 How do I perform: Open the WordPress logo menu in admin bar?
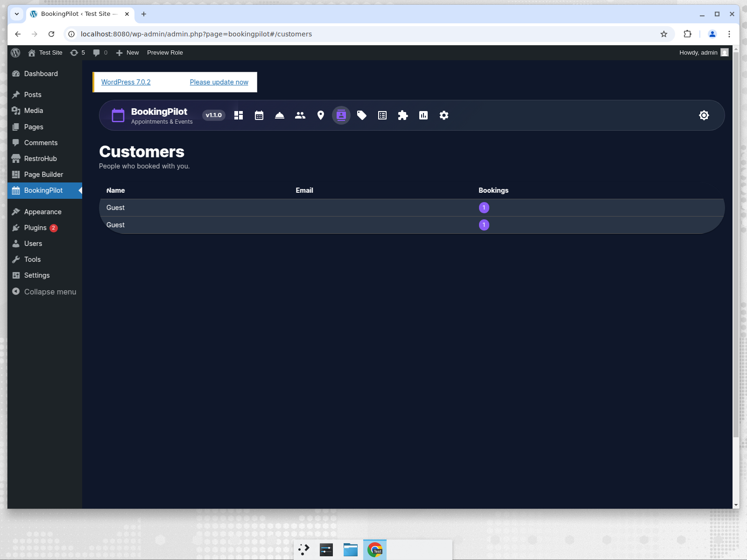[15, 53]
